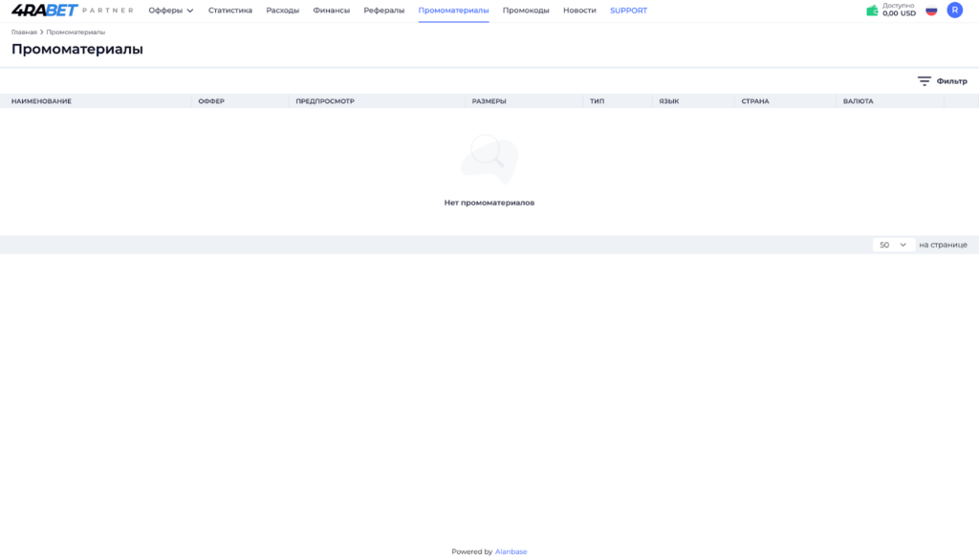Click the Промоматериалы breadcrumb
979x560 pixels.
click(76, 32)
